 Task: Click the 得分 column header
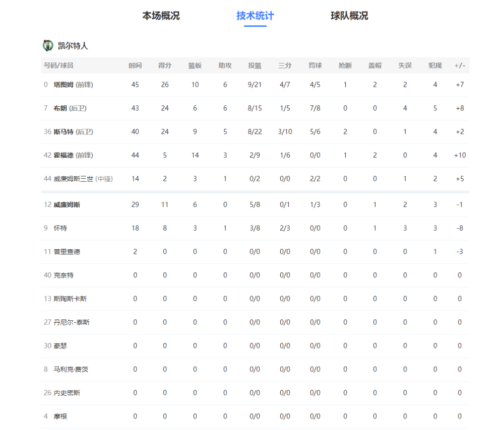coord(165,65)
